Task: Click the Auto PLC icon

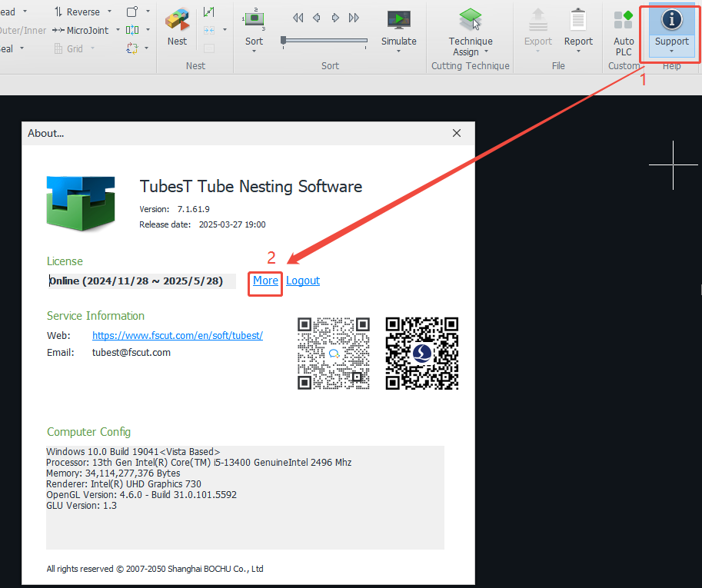Action: click(624, 20)
